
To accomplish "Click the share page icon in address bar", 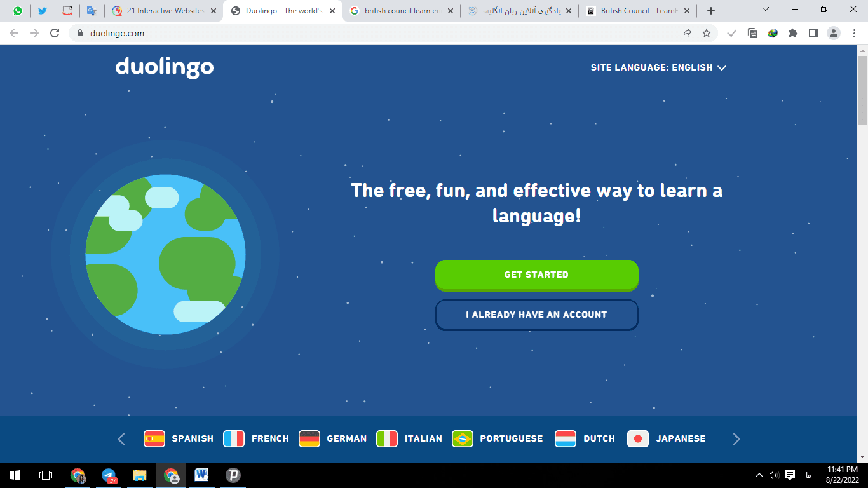I will click(686, 33).
